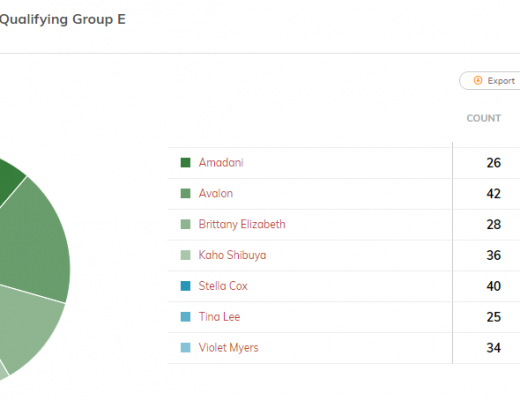Click the COUNT column header
520x400 pixels.
pyautogui.click(x=484, y=118)
